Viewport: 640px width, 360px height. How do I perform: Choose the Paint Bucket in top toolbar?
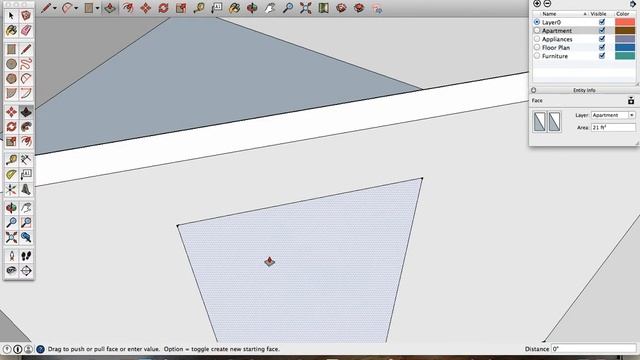pyautogui.click(x=234, y=8)
